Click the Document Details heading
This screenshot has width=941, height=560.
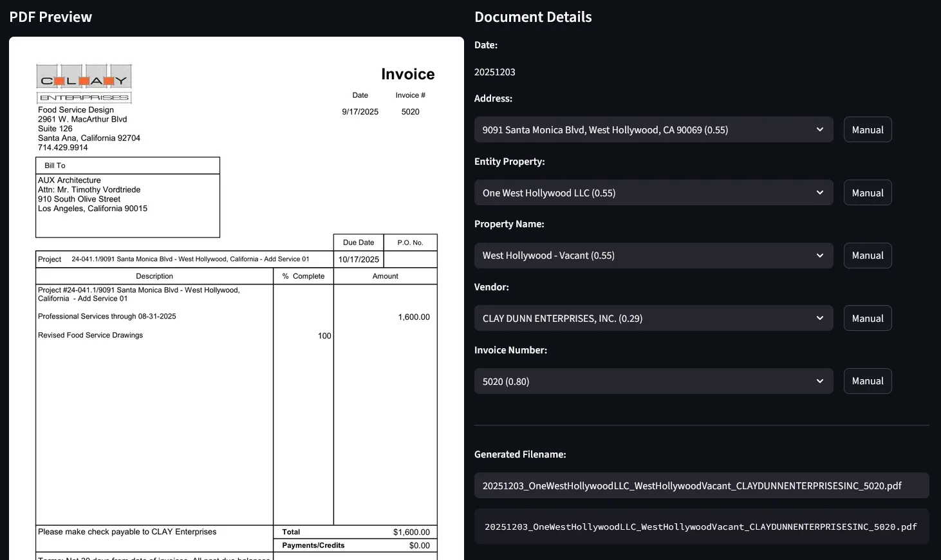[x=533, y=17]
